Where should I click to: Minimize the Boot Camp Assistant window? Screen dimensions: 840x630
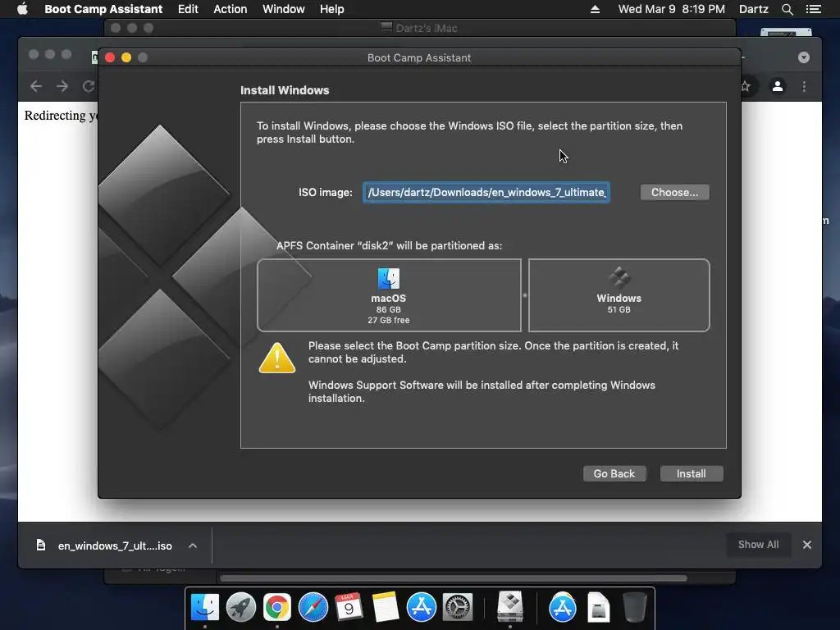[126, 57]
